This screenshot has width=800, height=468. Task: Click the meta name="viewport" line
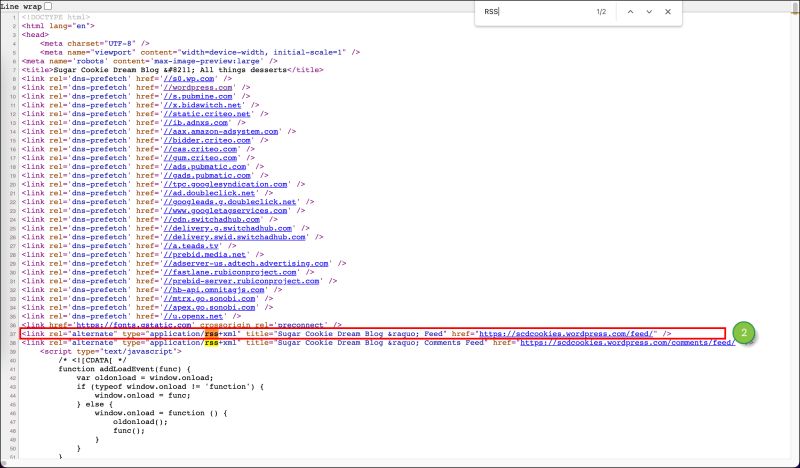tap(200, 52)
